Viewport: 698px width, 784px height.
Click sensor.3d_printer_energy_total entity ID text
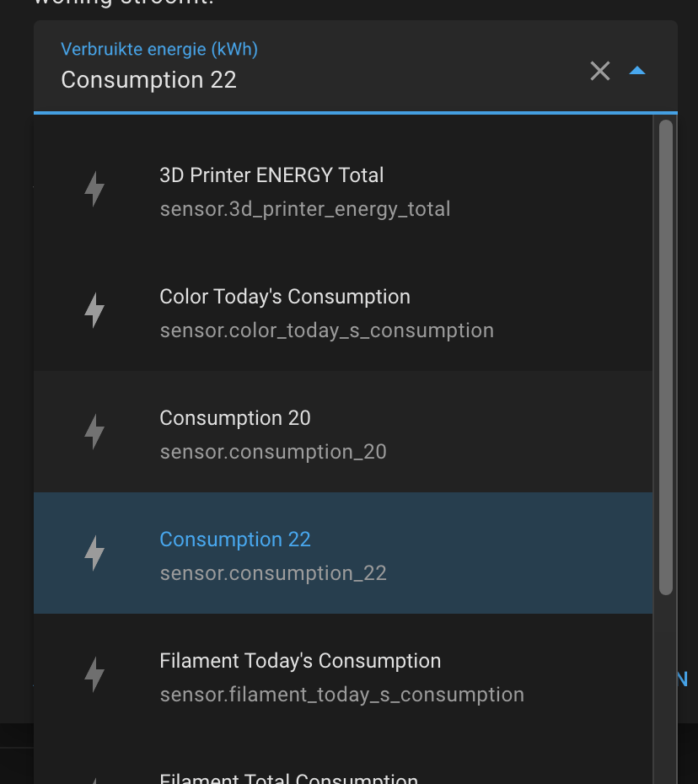(305, 209)
